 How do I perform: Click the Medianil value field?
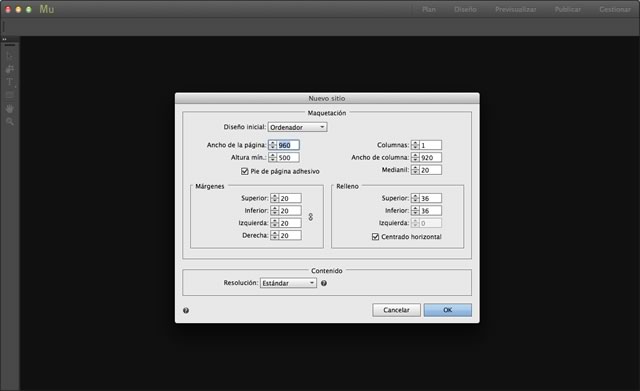tap(431, 170)
